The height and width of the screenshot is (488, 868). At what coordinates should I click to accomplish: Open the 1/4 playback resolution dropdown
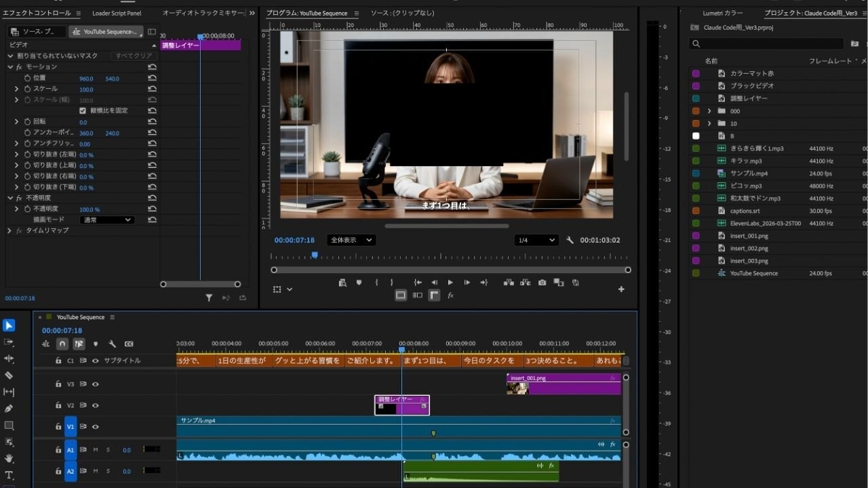point(536,240)
